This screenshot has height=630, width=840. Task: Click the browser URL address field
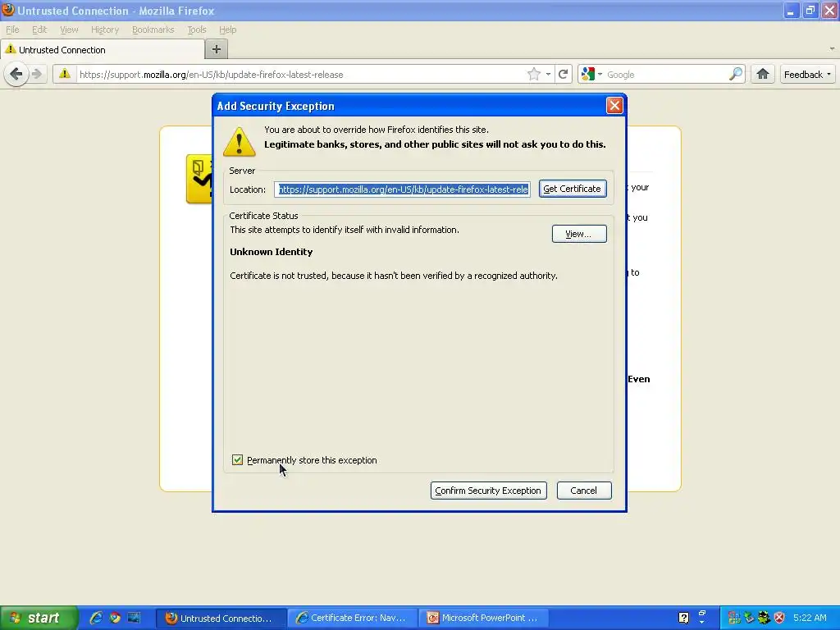click(x=300, y=75)
